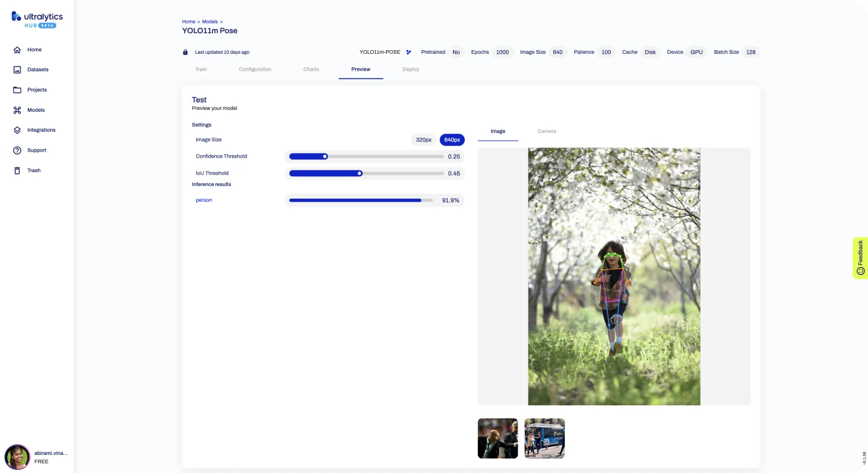Click the IoU Threshold slider handle
868x473 pixels.
point(360,173)
